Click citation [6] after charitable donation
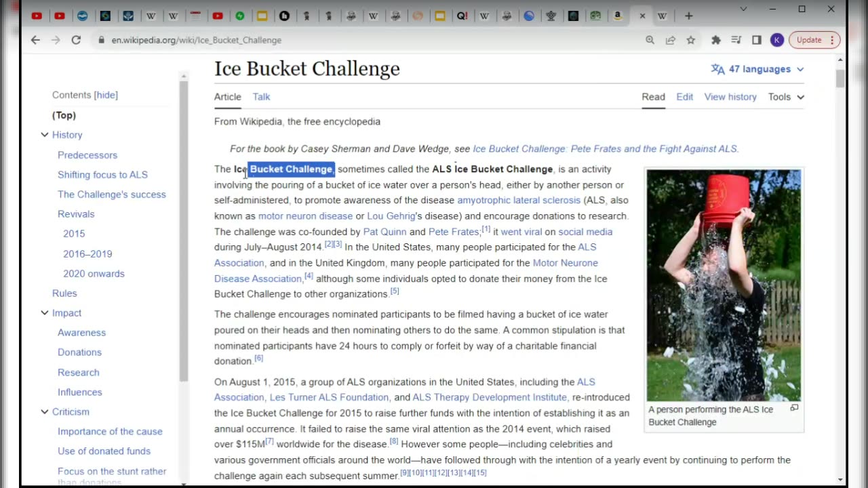Image resolution: width=868 pixels, height=488 pixels. pos(258,359)
